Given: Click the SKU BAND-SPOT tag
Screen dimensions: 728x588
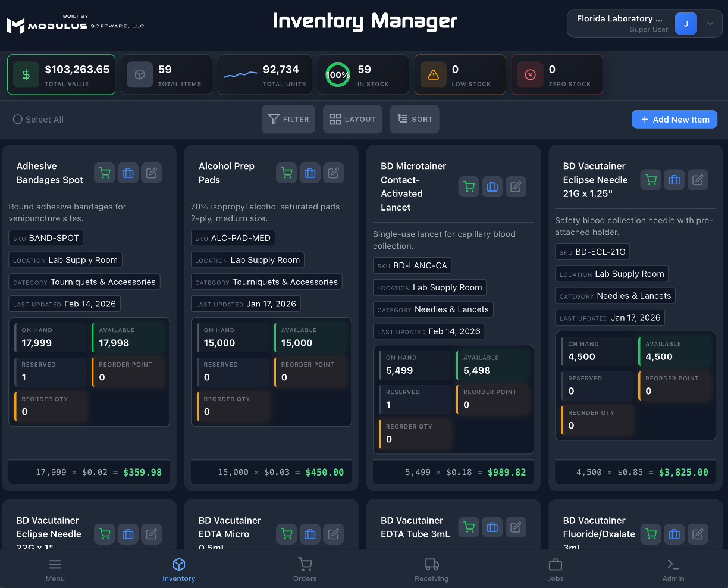Looking at the screenshot, I should point(46,238).
